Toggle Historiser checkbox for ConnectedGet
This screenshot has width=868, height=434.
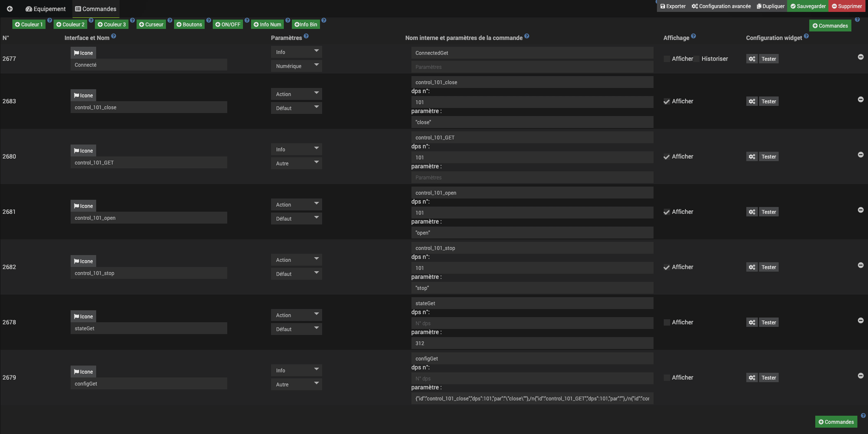tap(697, 59)
